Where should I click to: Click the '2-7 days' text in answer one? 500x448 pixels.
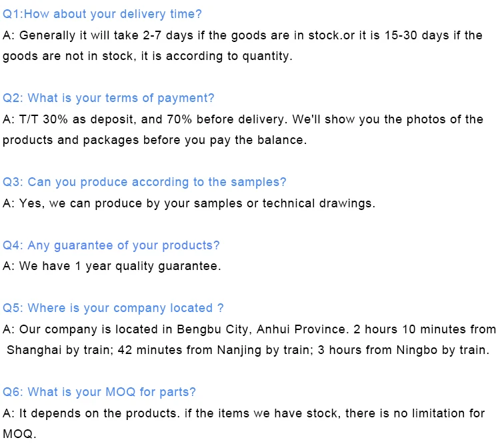coord(168,36)
